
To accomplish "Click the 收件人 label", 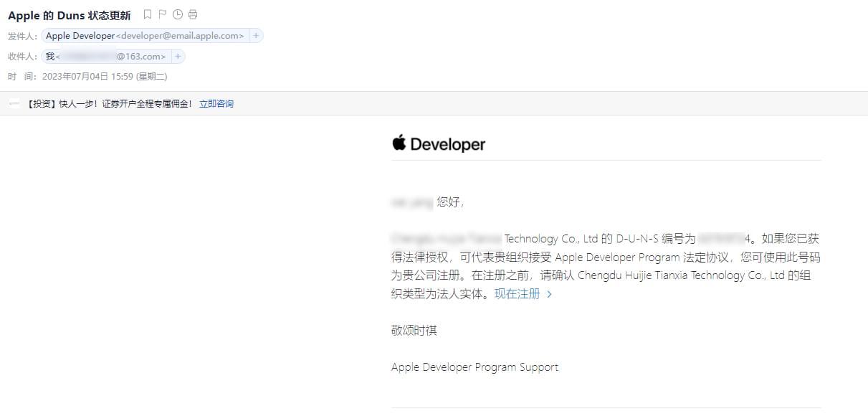I will tap(22, 57).
